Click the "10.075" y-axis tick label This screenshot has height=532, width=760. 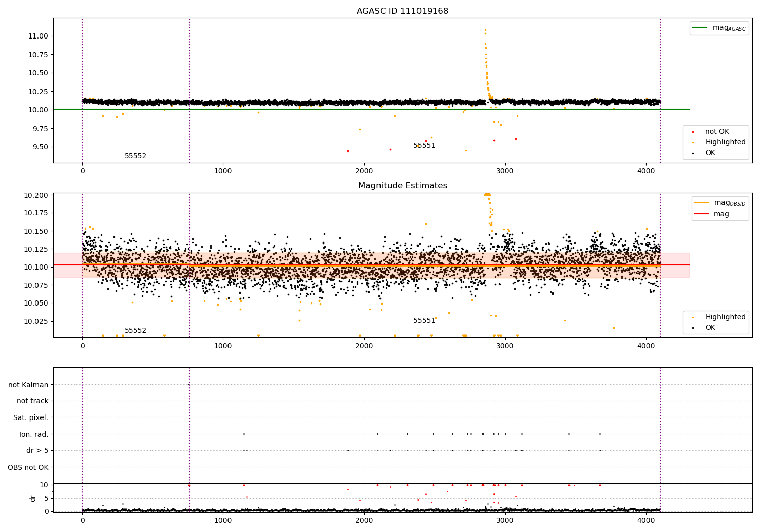[36, 285]
